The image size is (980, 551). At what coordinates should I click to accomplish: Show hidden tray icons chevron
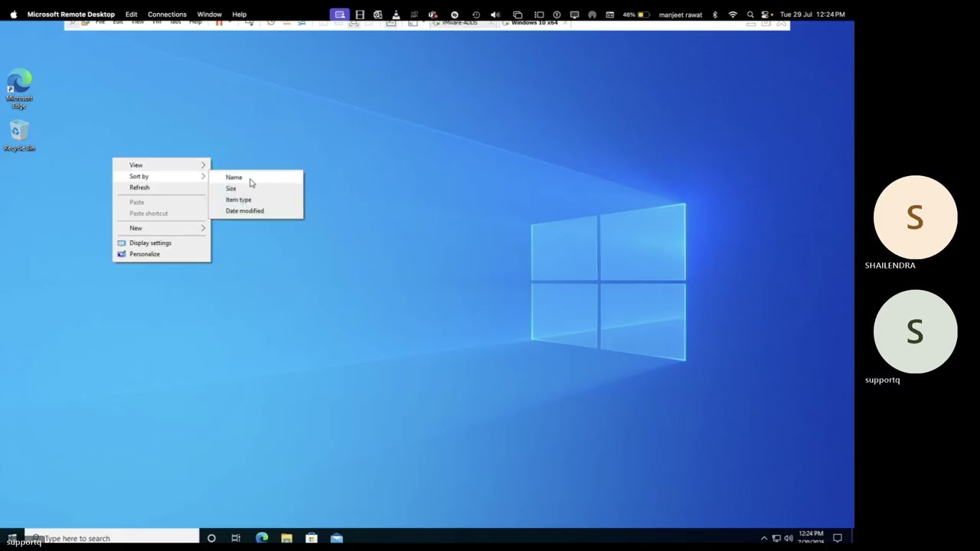[763, 538]
